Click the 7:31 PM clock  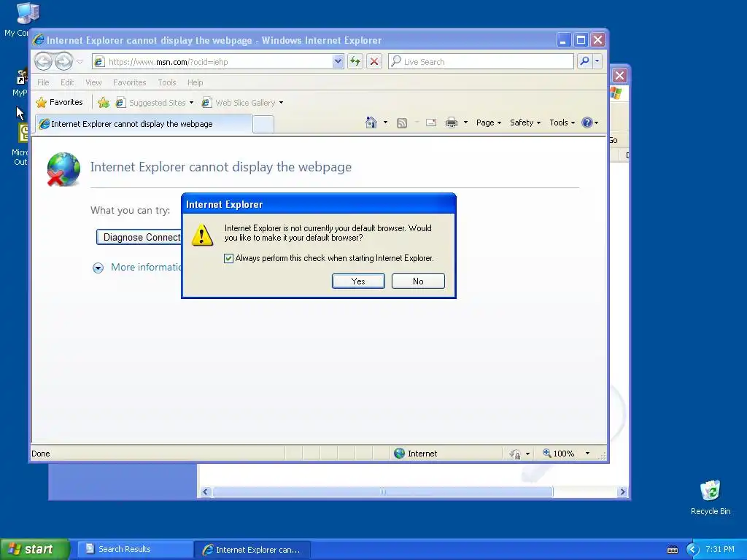(720, 549)
